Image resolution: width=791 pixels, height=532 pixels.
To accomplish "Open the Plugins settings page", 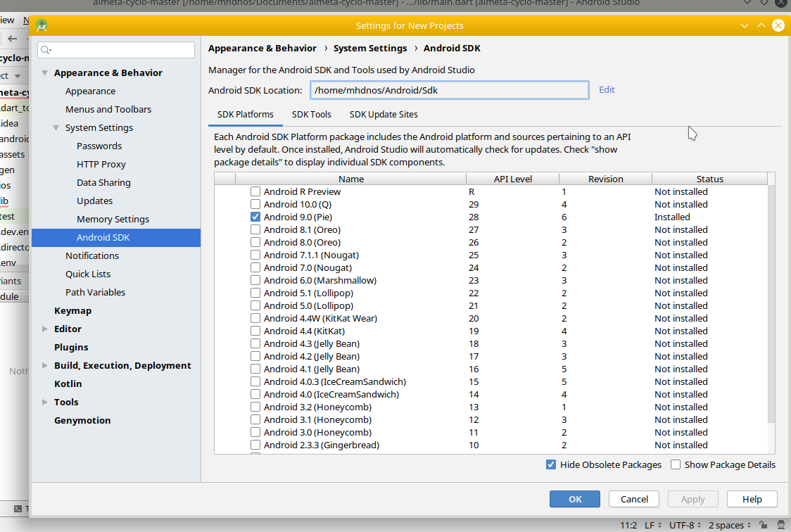I will [x=71, y=347].
